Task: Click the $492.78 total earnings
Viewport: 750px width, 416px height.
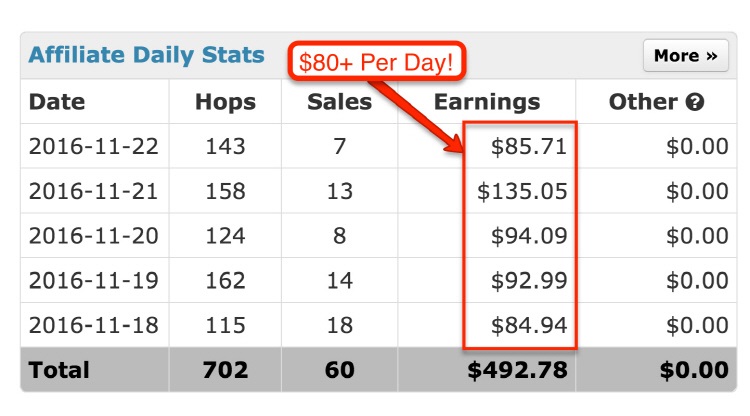Action: 518,370
